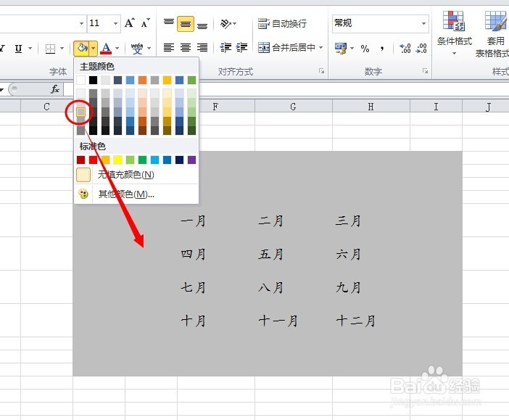Open the underline style dropdown

[x=30, y=49]
